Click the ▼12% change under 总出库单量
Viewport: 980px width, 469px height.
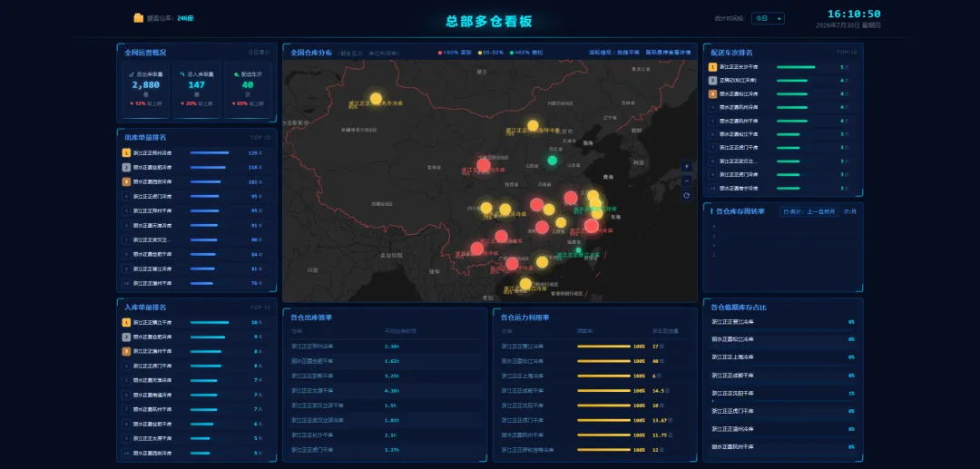pos(138,103)
